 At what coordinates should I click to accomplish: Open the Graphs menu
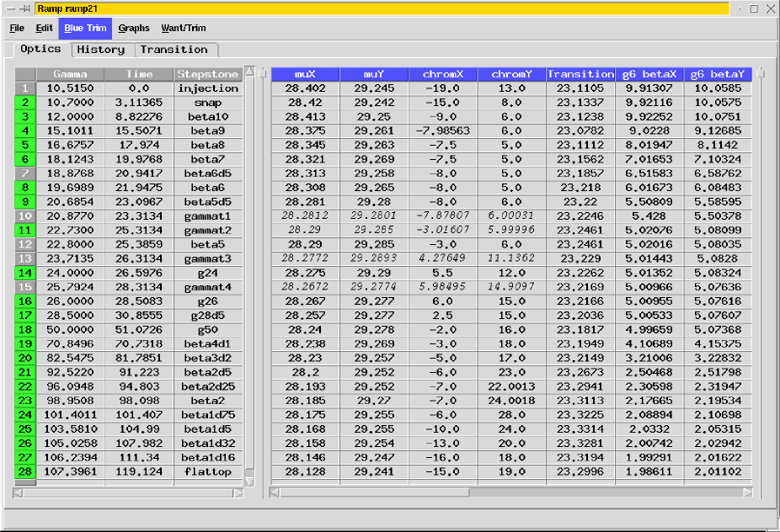click(x=134, y=29)
